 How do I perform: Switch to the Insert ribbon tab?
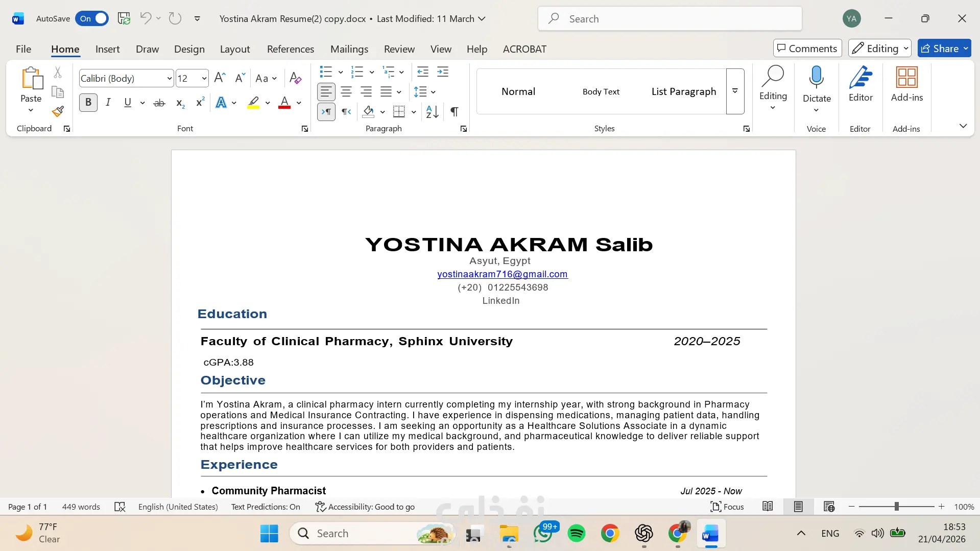coord(107,49)
